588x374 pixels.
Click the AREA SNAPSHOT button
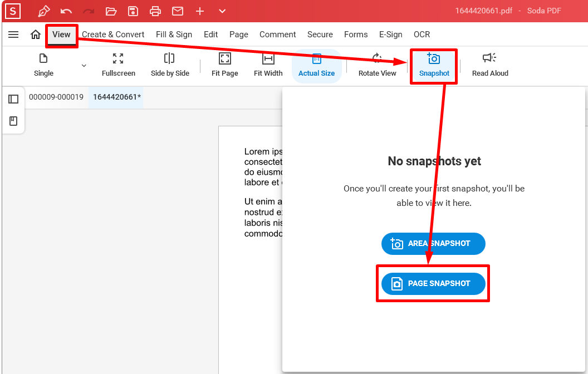[x=433, y=244]
